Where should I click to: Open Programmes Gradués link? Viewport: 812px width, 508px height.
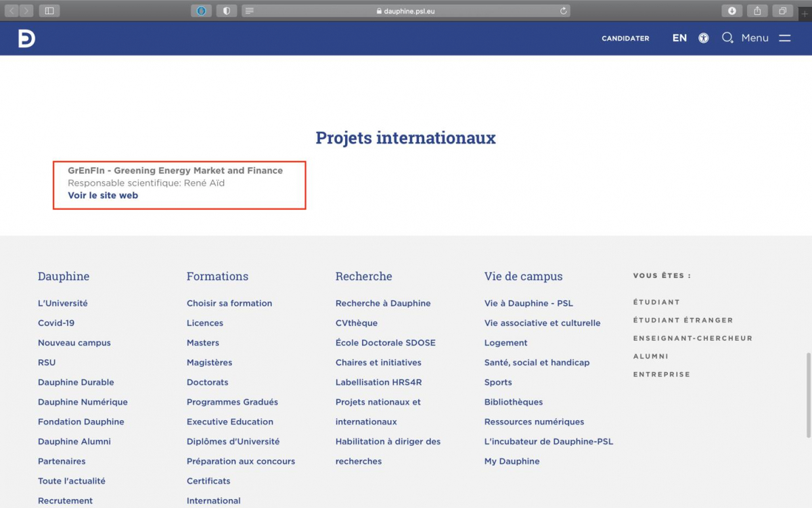click(232, 402)
